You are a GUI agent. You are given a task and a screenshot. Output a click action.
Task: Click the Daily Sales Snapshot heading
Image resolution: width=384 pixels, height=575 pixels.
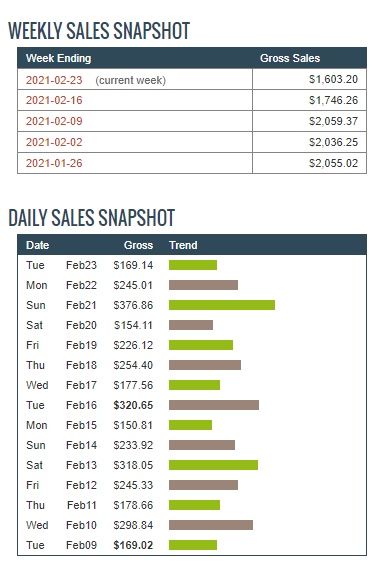[x=92, y=218]
